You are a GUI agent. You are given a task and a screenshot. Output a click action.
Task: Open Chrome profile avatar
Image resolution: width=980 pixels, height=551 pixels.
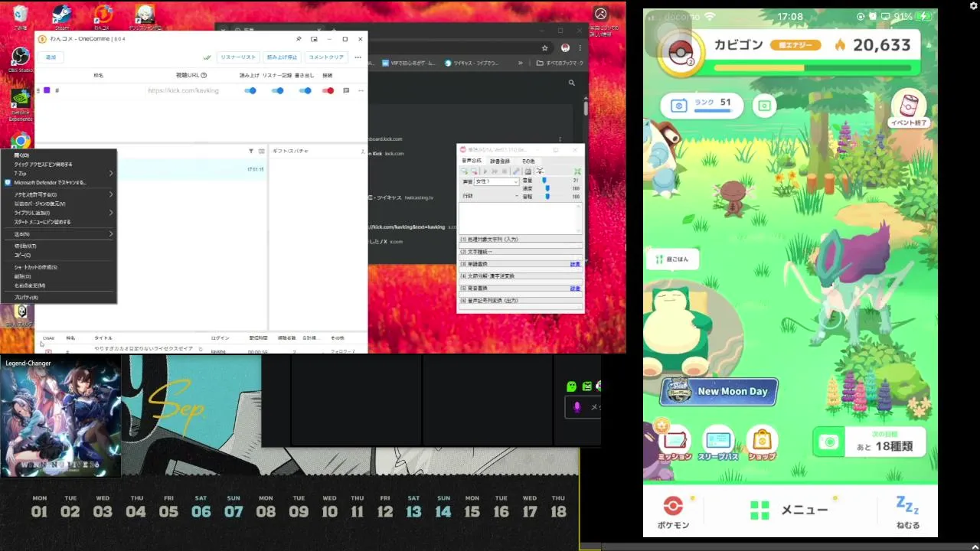click(x=565, y=47)
